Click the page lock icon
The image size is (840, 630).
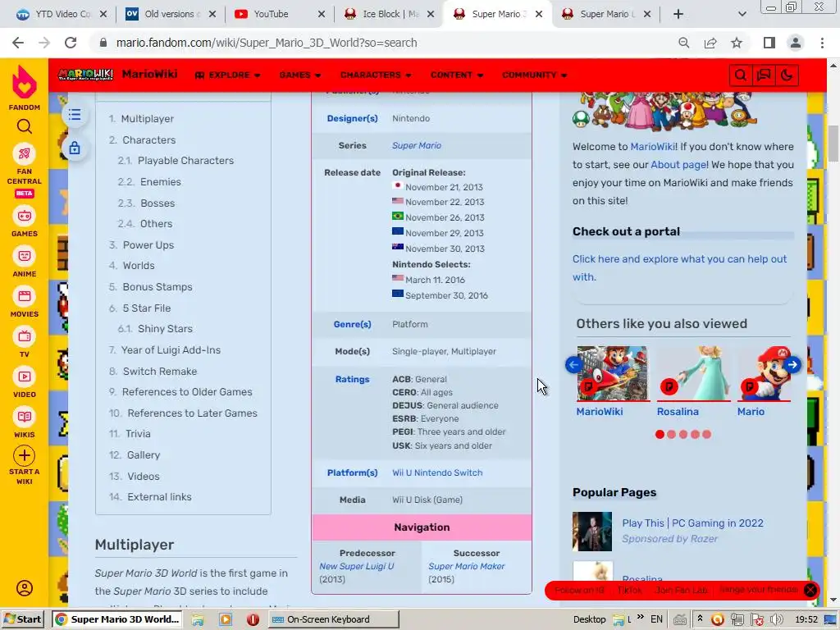pos(75,148)
